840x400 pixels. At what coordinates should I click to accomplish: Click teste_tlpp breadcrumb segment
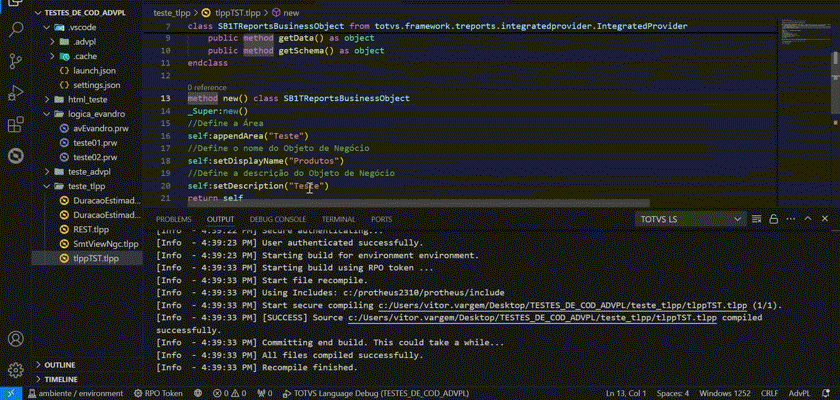[171, 13]
